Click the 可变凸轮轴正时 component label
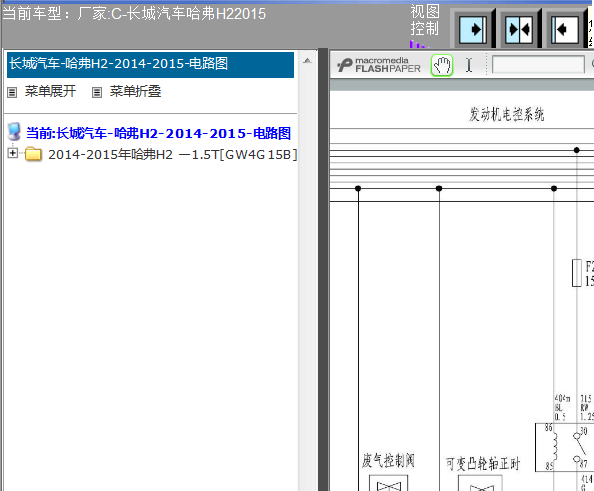594x491 pixels. click(483, 464)
